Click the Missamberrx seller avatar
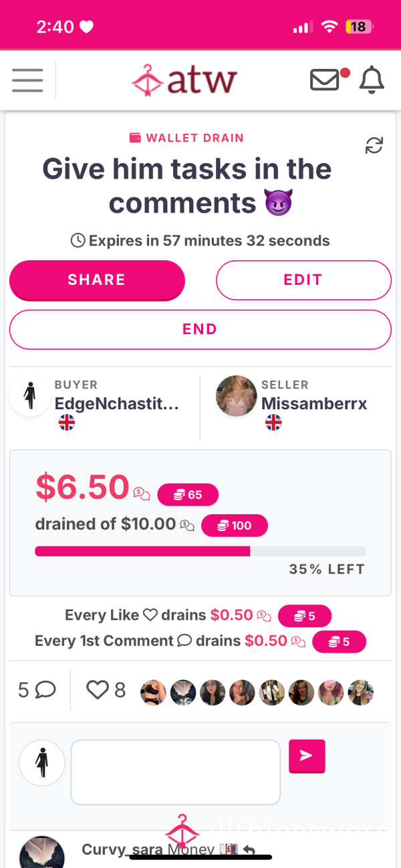 coord(237,396)
